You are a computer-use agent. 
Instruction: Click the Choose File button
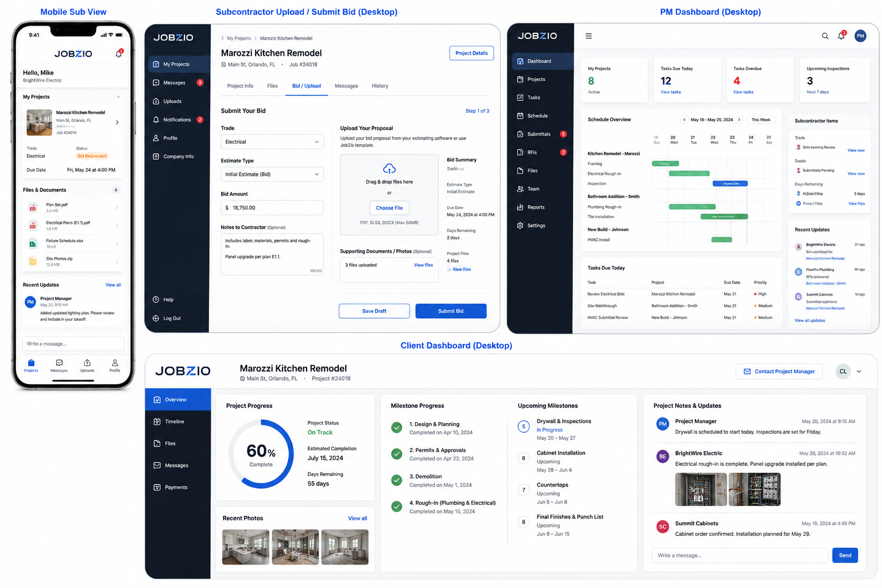click(389, 208)
